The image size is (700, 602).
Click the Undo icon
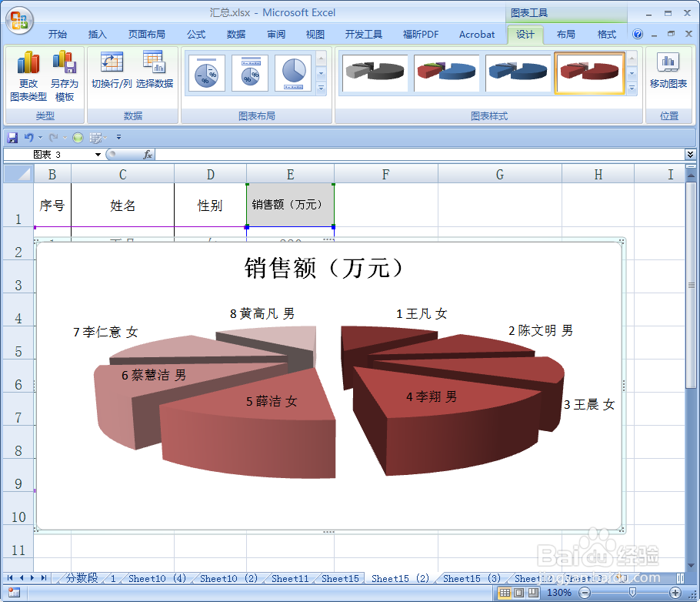pyautogui.click(x=28, y=138)
